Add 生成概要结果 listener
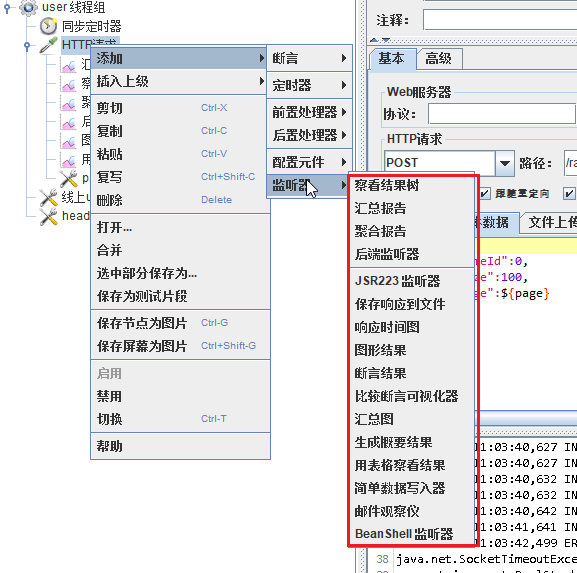Image resolution: width=577 pixels, height=573 pixels. [x=412, y=442]
